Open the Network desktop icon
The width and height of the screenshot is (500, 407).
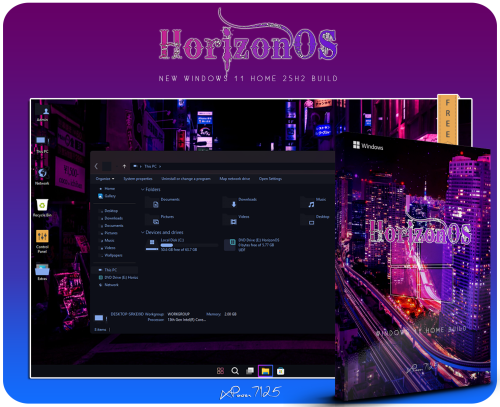[x=42, y=176]
